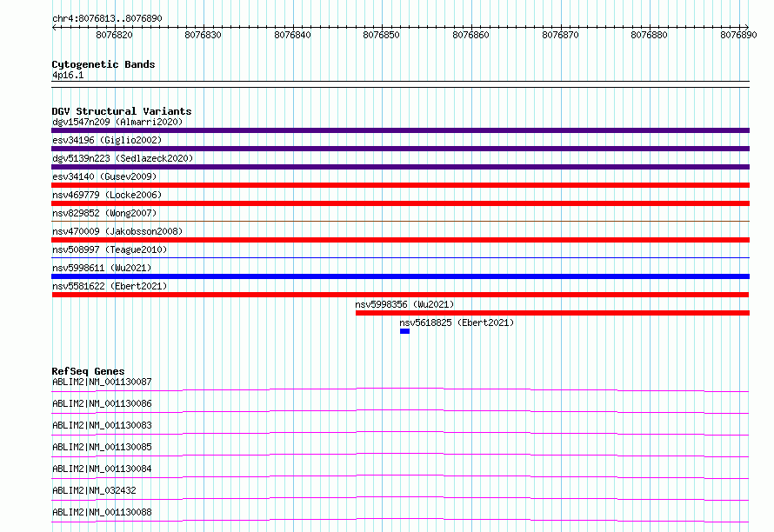Image resolution: width=774 pixels, height=532 pixels.
Task: Select the DGV Structural Variants track heading
Action: click(122, 111)
